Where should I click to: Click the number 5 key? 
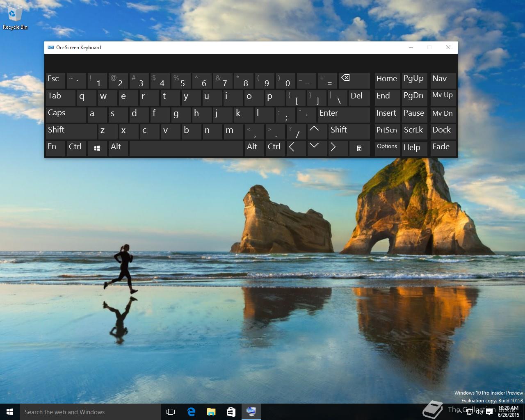(x=180, y=81)
